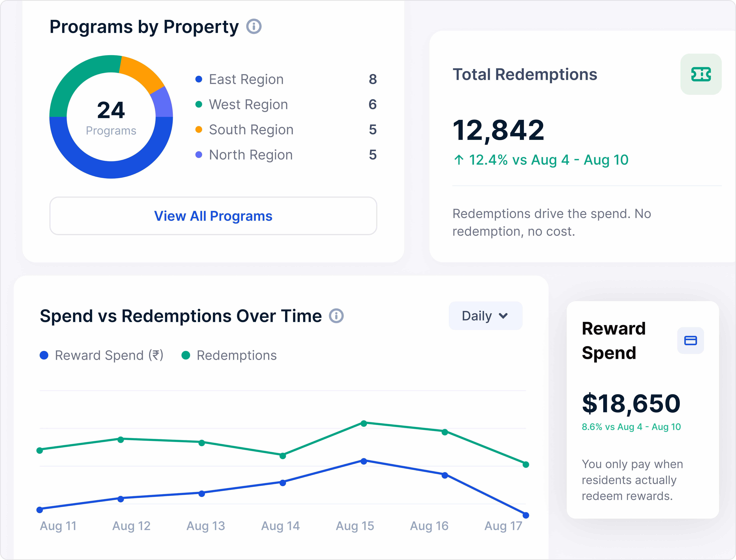This screenshot has width=736, height=560.
Task: Click the Total Redemptions card title
Action: coord(525,74)
